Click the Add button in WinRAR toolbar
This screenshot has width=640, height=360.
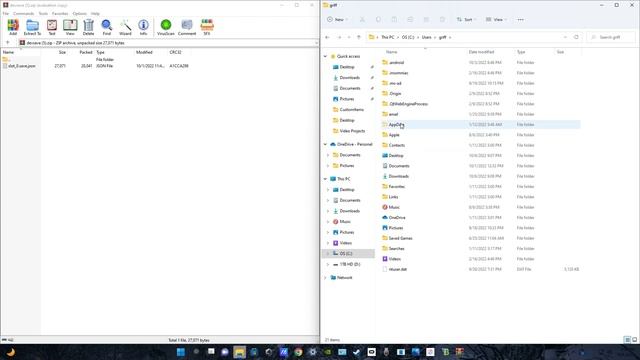tap(13, 27)
